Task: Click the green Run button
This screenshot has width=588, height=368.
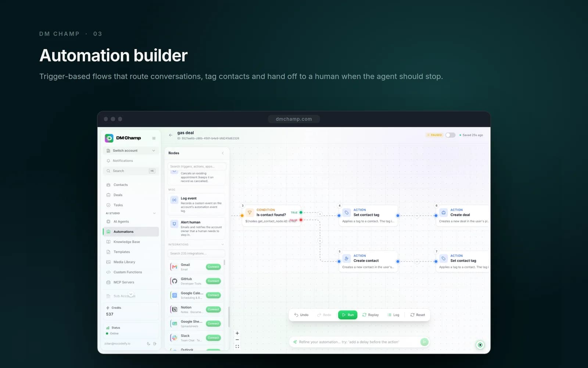Action: tap(348, 315)
